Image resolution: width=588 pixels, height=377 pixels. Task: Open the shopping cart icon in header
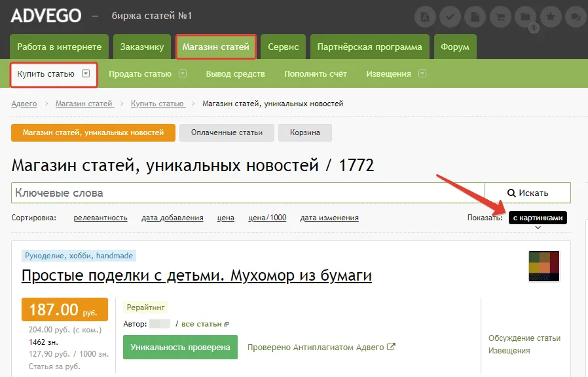(500, 17)
